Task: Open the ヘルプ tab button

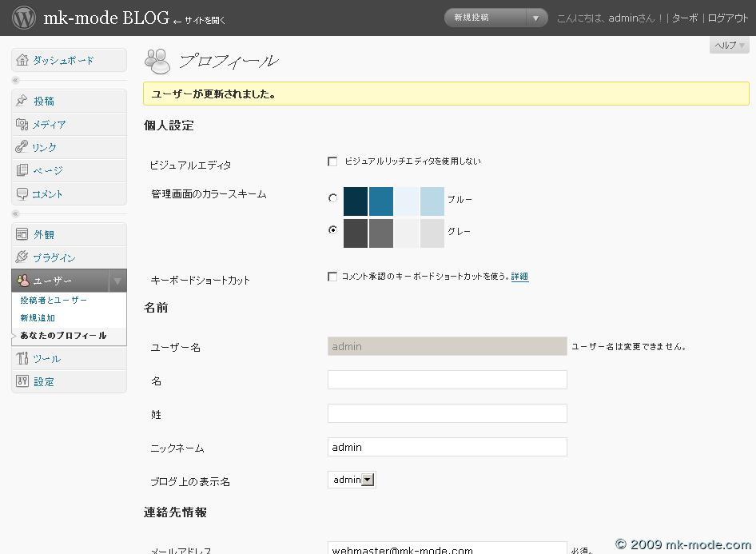Action: [x=729, y=46]
